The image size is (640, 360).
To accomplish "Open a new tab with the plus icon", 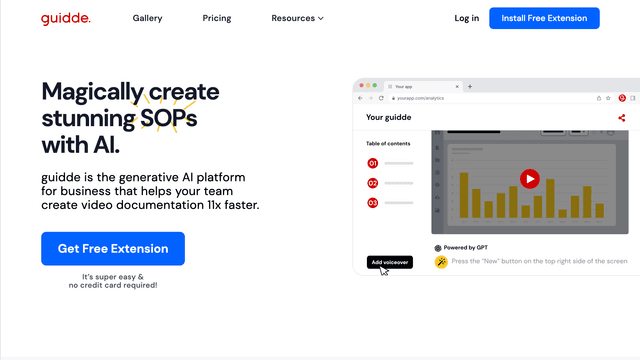I will [x=470, y=87].
